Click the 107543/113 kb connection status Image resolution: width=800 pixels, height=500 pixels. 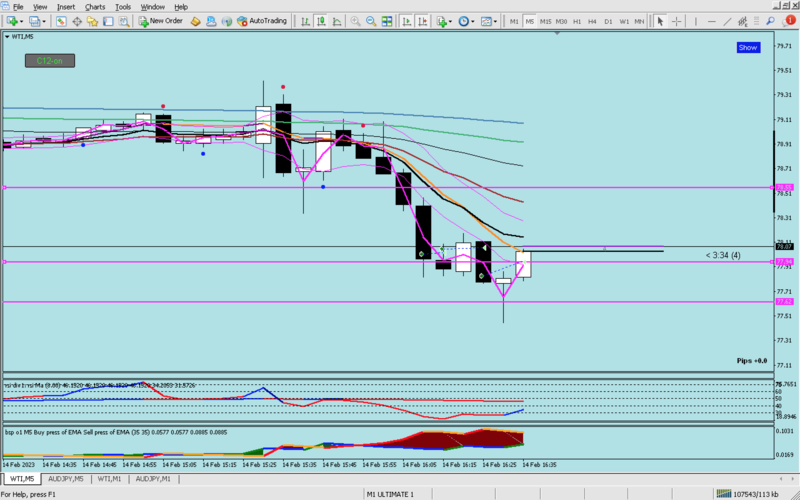click(x=747, y=494)
